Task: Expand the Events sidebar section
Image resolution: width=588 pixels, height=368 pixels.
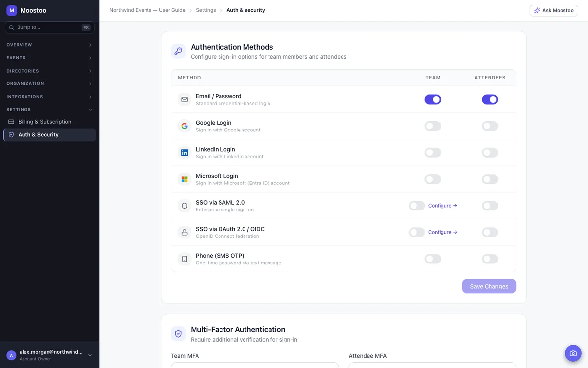Action: click(x=49, y=58)
